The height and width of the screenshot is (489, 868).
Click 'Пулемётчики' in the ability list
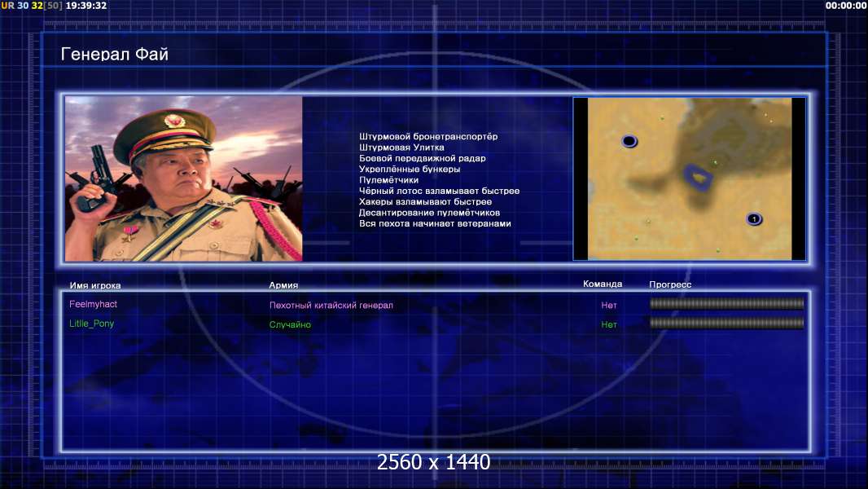(388, 180)
